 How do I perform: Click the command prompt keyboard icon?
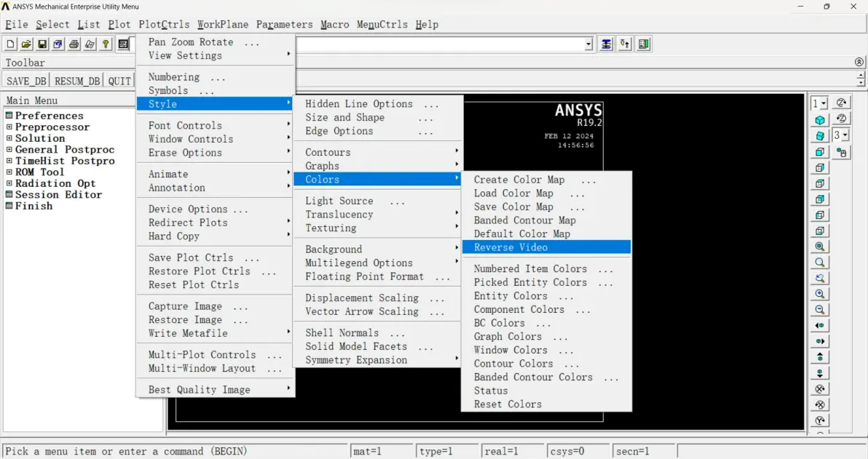pyautogui.click(x=124, y=44)
